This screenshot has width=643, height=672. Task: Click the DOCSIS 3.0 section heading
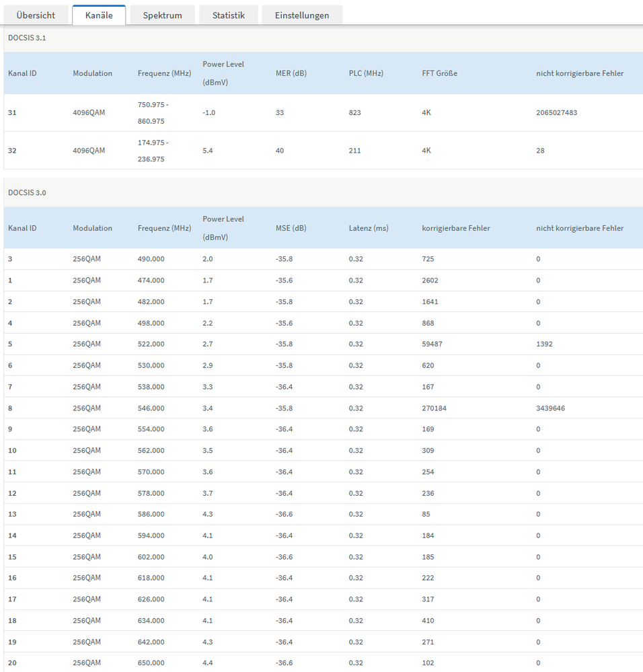27,193
